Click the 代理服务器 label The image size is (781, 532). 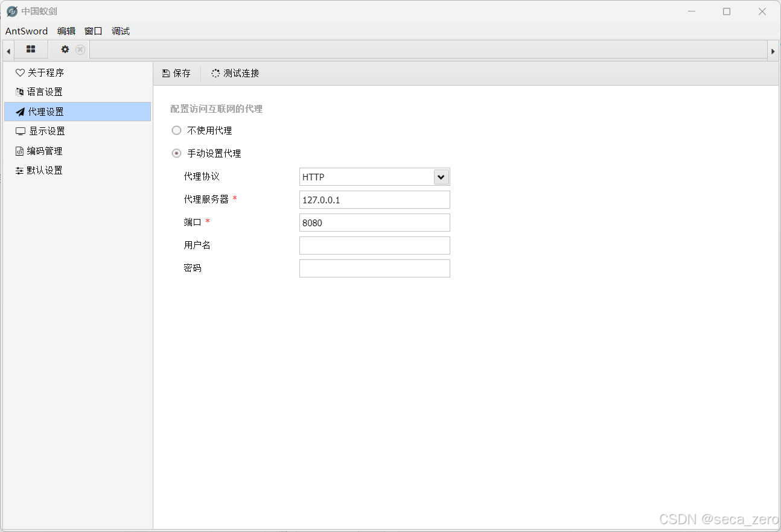tap(206, 199)
